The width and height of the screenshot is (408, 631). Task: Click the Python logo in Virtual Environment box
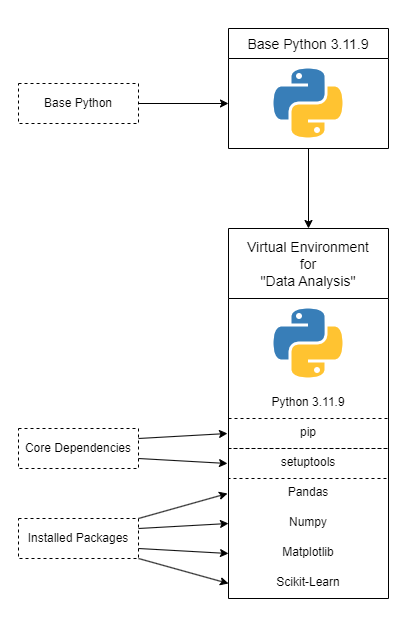coord(308,343)
